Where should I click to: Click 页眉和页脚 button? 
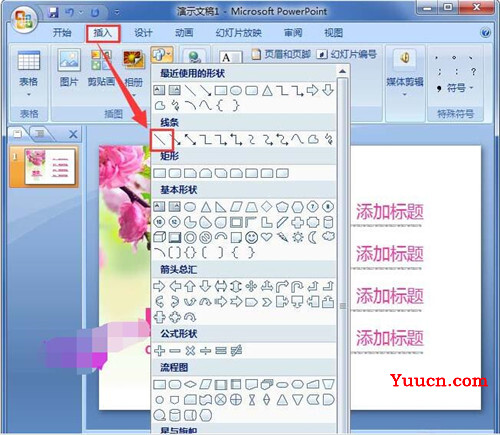click(x=281, y=54)
